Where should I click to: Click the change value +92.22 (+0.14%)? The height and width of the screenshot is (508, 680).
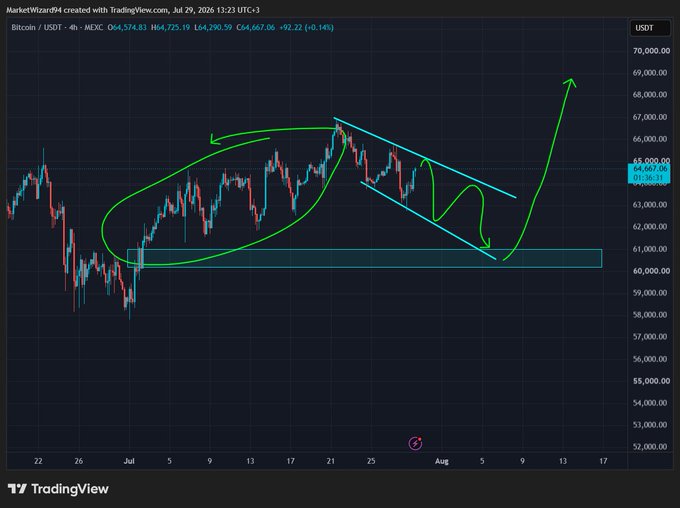pos(306,27)
